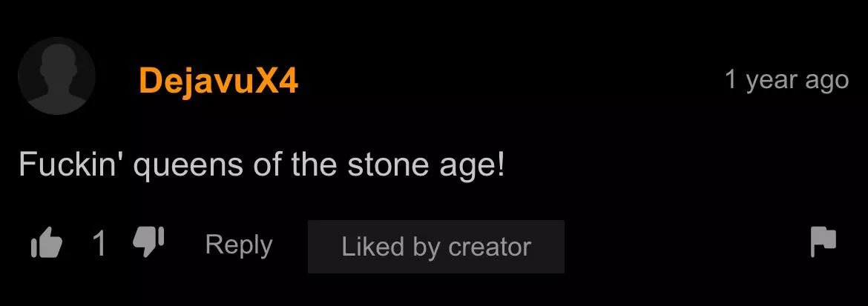The width and height of the screenshot is (868, 306).
Task: Click the 1 year ago timestamp
Action: point(786,81)
